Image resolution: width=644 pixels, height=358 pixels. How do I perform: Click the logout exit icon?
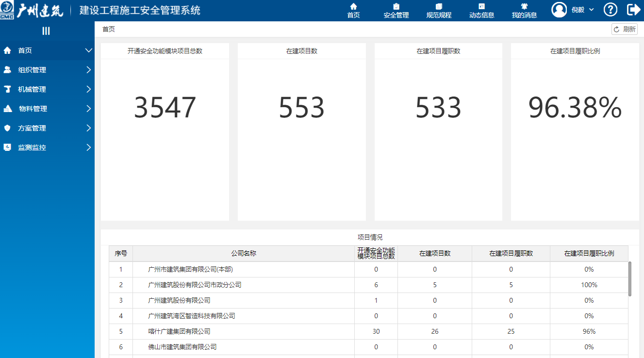tap(634, 10)
